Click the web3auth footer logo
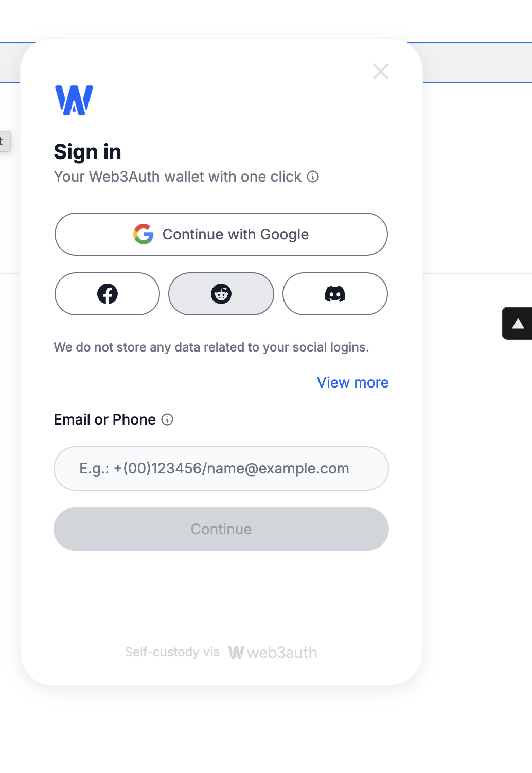 pos(273,652)
